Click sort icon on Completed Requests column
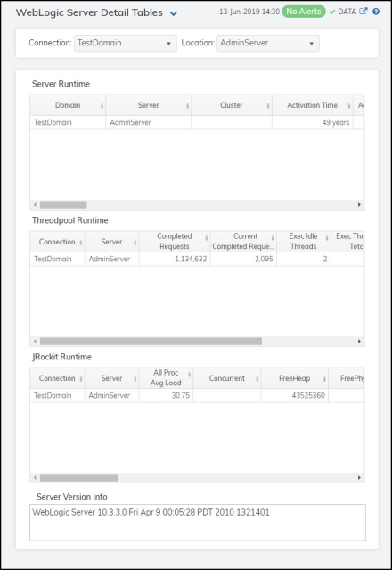Screen dimensions: 392x570 (207, 238)
